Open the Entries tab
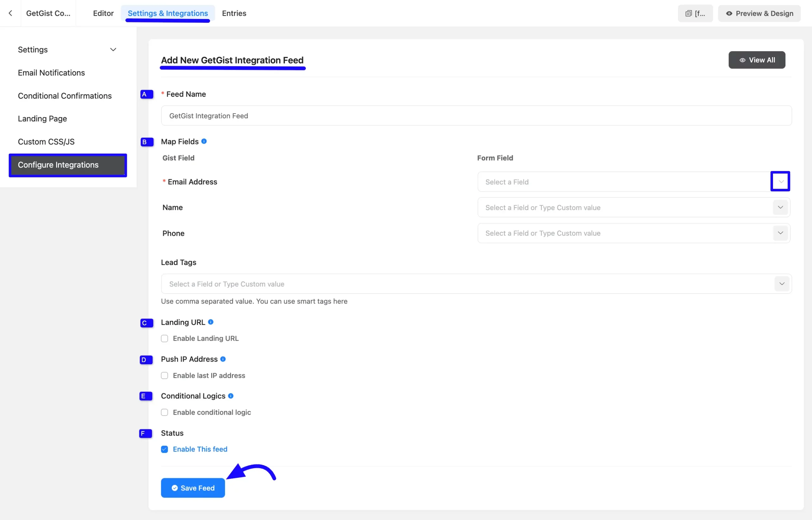 click(234, 13)
